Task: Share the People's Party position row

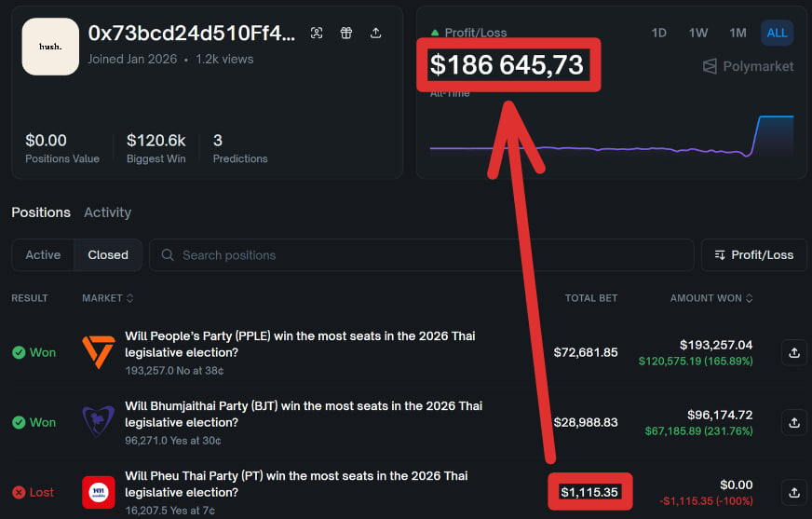Action: [794, 352]
